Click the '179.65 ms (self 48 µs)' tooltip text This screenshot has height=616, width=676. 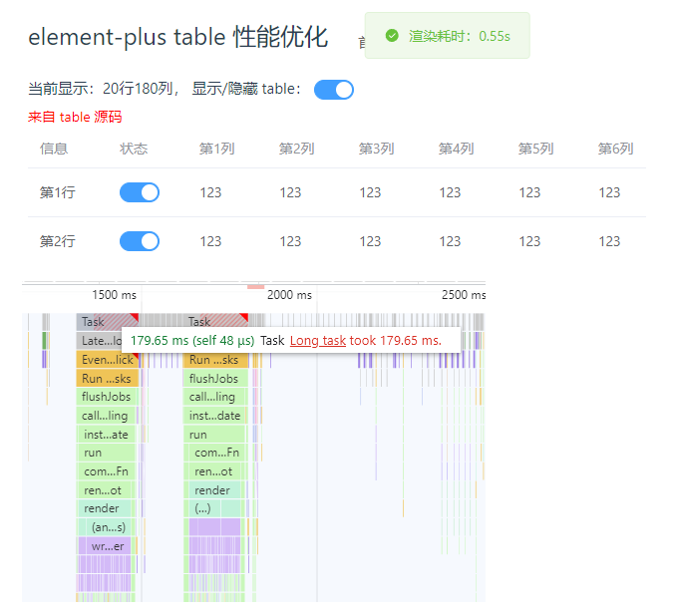[192, 341]
